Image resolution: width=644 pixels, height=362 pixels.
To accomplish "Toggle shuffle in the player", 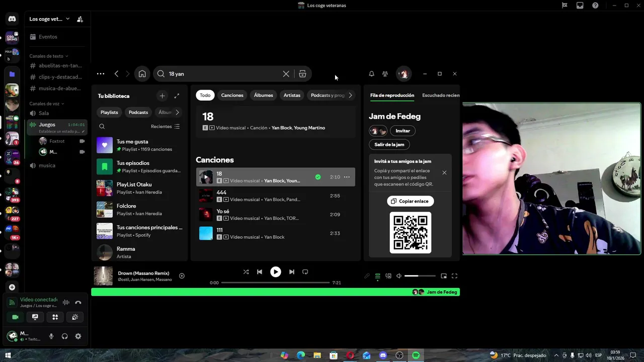I will tap(246, 271).
